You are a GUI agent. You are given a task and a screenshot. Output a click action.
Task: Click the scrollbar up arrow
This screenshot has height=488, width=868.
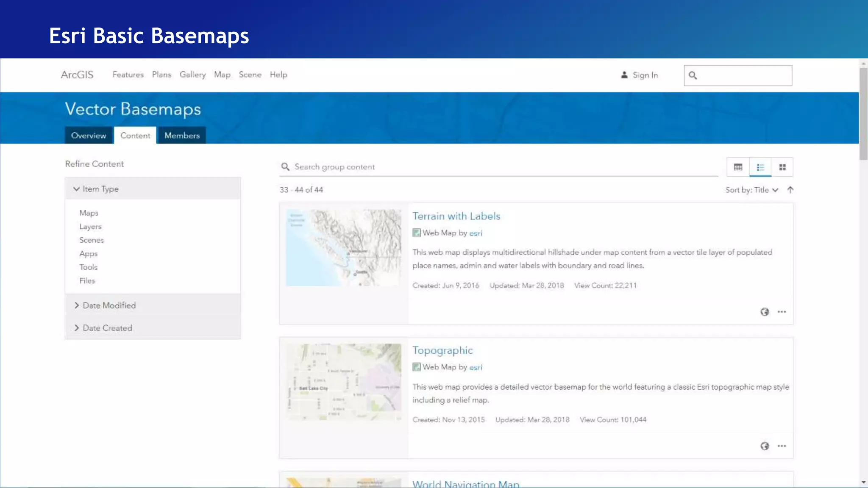863,64
